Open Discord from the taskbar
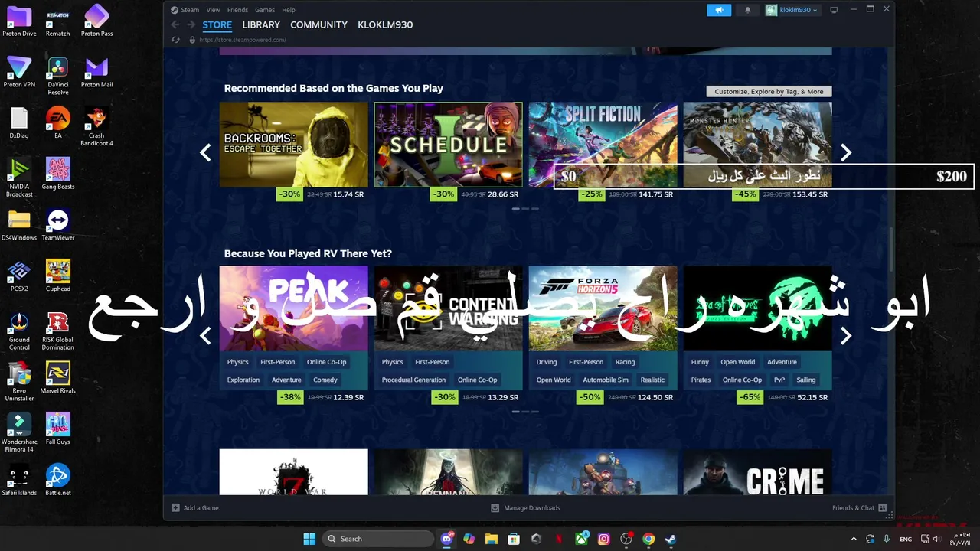The height and width of the screenshot is (551, 980). (x=447, y=539)
